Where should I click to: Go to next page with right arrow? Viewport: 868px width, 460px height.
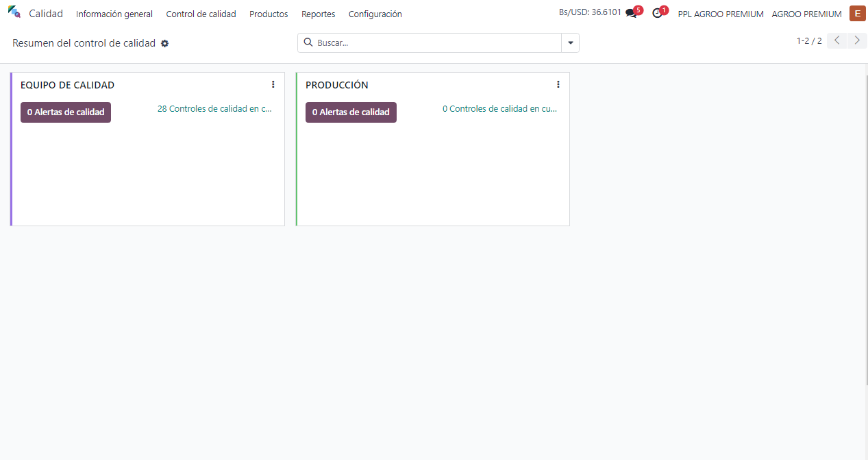point(857,40)
